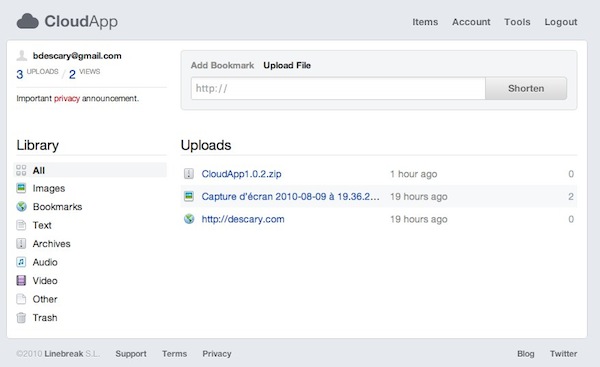Click the Archives zip icon in Library
Screen dimensions: 600x367
point(21,243)
